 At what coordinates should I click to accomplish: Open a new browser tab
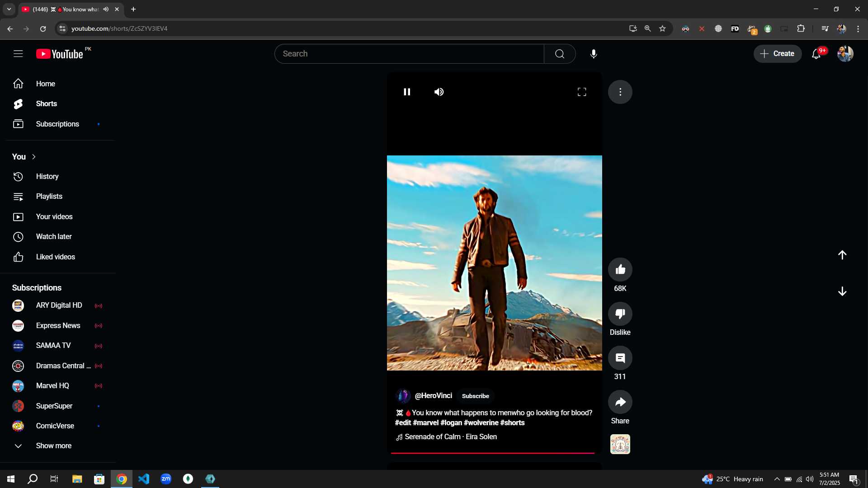pos(133,9)
